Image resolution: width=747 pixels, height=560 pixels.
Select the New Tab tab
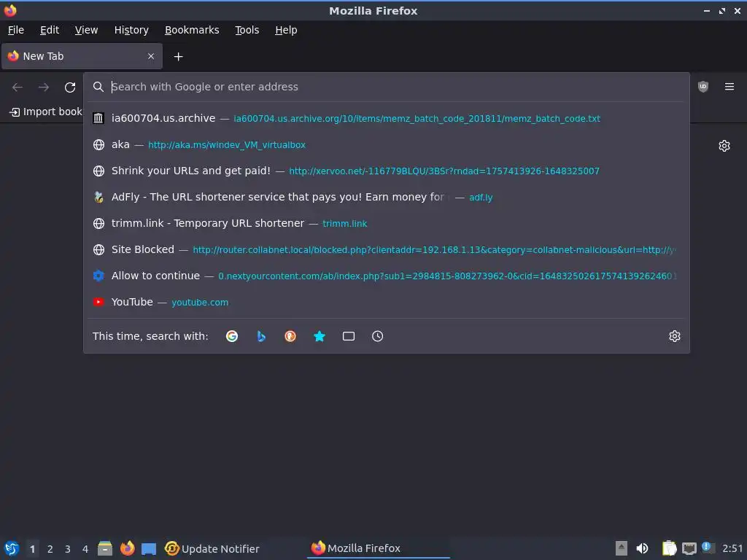(82, 56)
